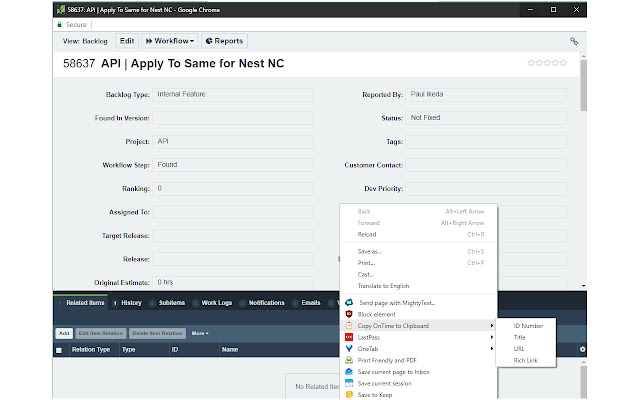Click the Copy OnTime to Clipboard icon

tap(349, 326)
